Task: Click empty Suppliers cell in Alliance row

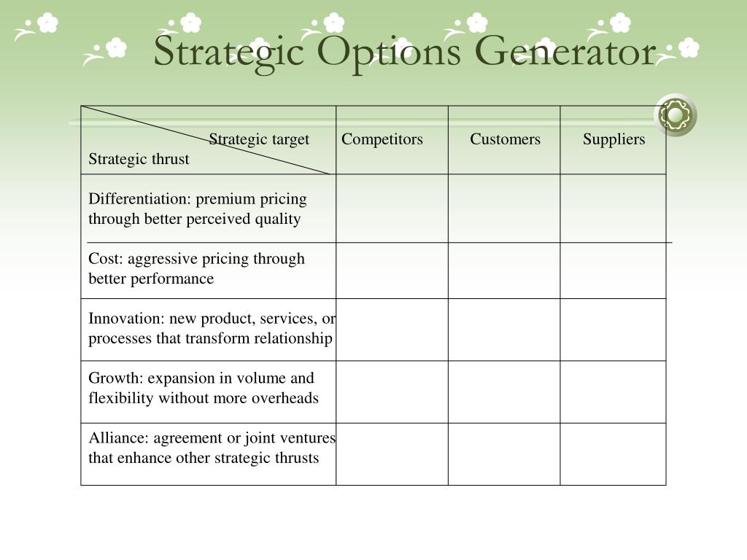Action: [x=613, y=454]
